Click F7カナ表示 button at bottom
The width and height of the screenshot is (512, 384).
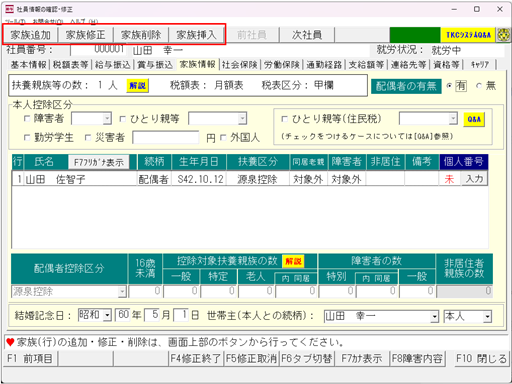point(362,359)
